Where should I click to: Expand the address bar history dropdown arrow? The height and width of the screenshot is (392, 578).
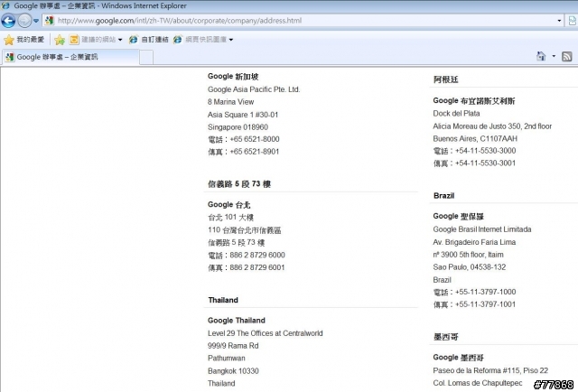click(x=559, y=21)
